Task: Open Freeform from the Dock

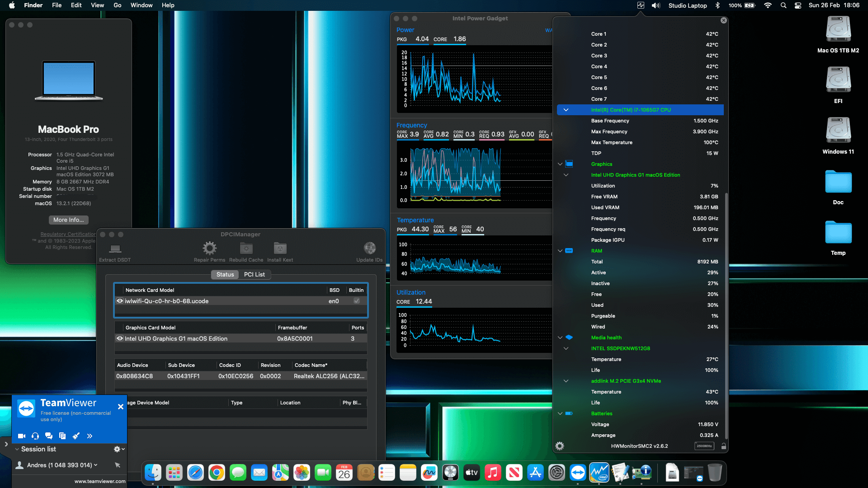Action: click(x=429, y=473)
